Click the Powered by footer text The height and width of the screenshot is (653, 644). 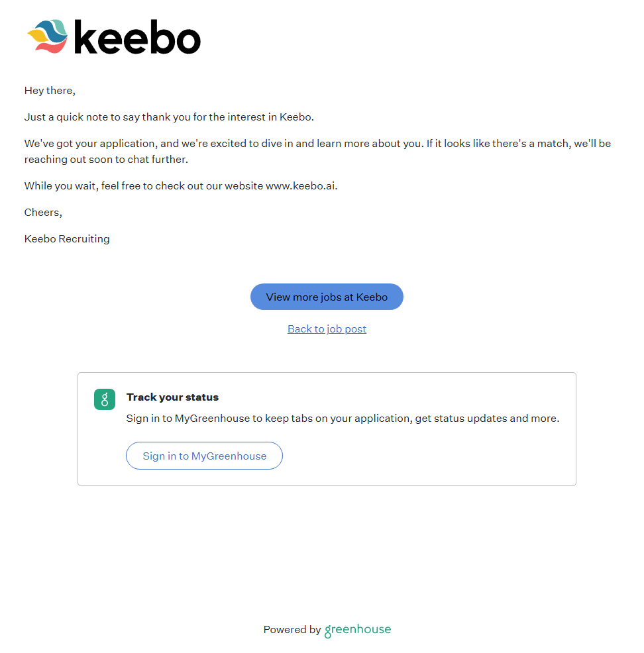[292, 630]
